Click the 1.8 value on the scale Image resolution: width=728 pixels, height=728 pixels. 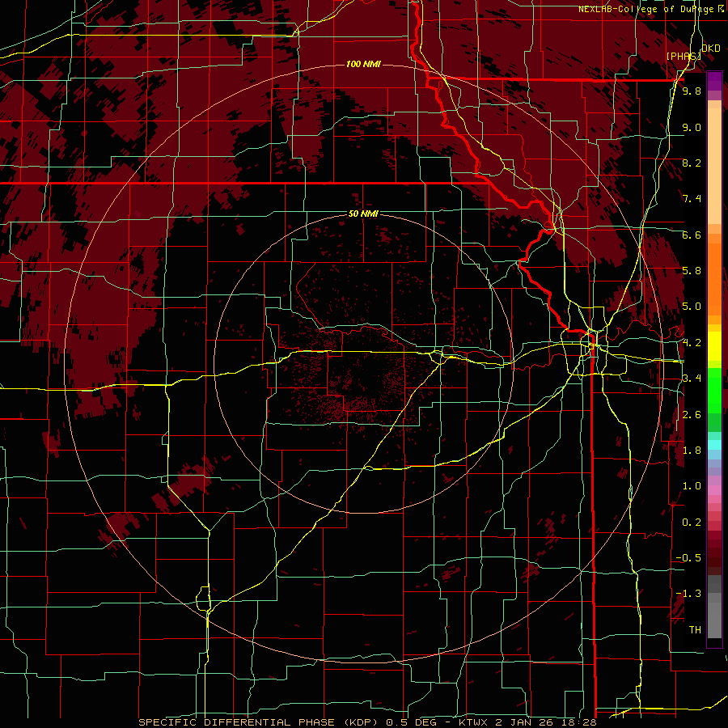point(692,451)
